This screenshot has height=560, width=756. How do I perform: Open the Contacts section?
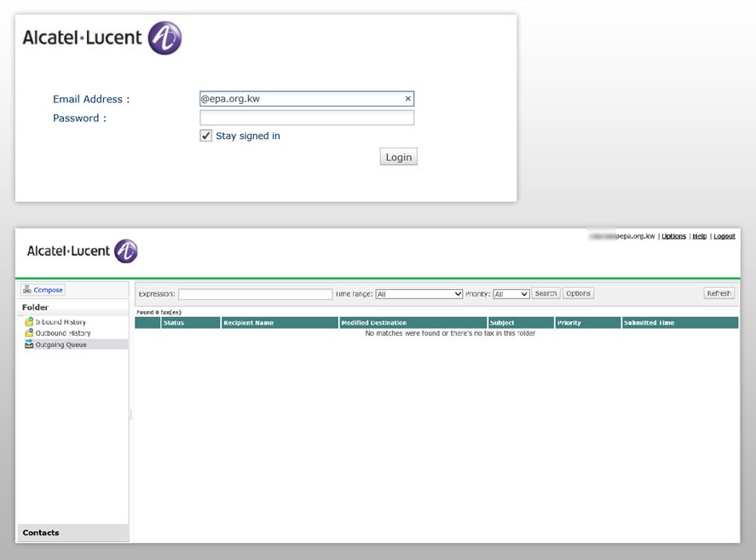pyautogui.click(x=73, y=533)
